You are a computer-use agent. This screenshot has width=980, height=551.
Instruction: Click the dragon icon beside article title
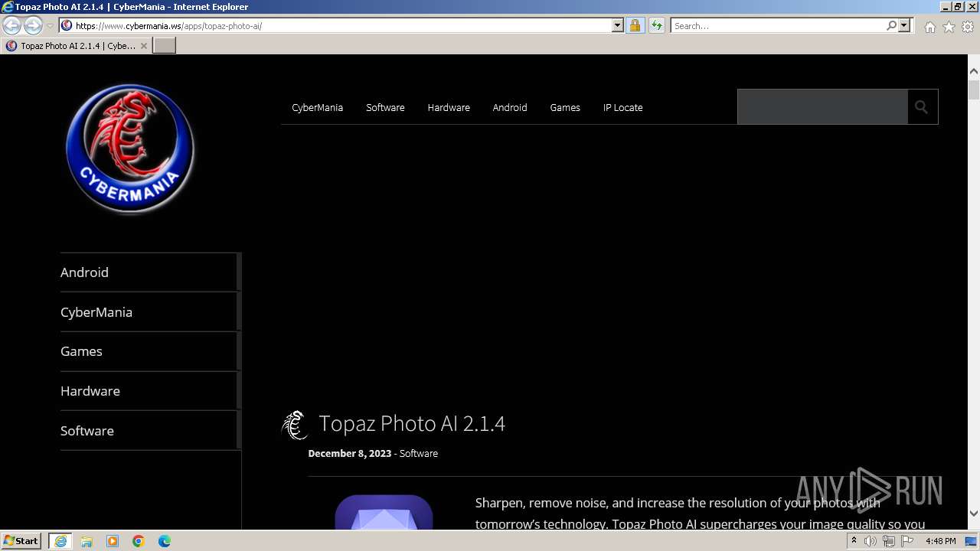(295, 425)
